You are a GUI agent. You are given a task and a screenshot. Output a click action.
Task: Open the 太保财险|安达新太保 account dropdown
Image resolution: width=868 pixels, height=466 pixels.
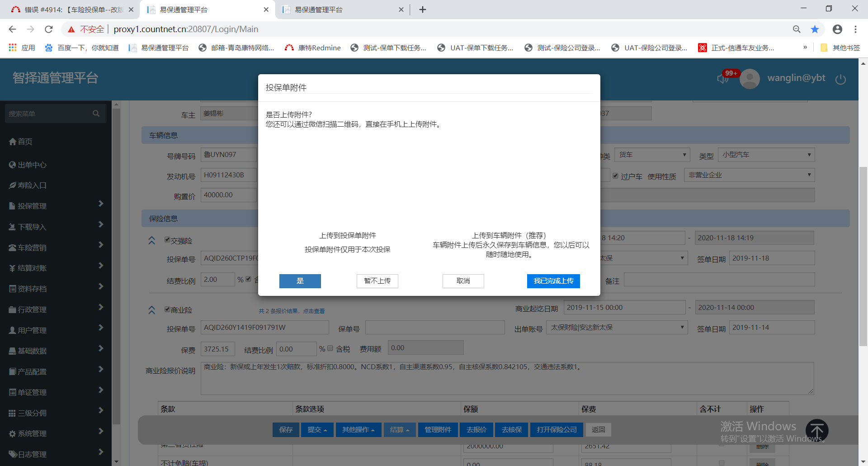click(x=617, y=328)
